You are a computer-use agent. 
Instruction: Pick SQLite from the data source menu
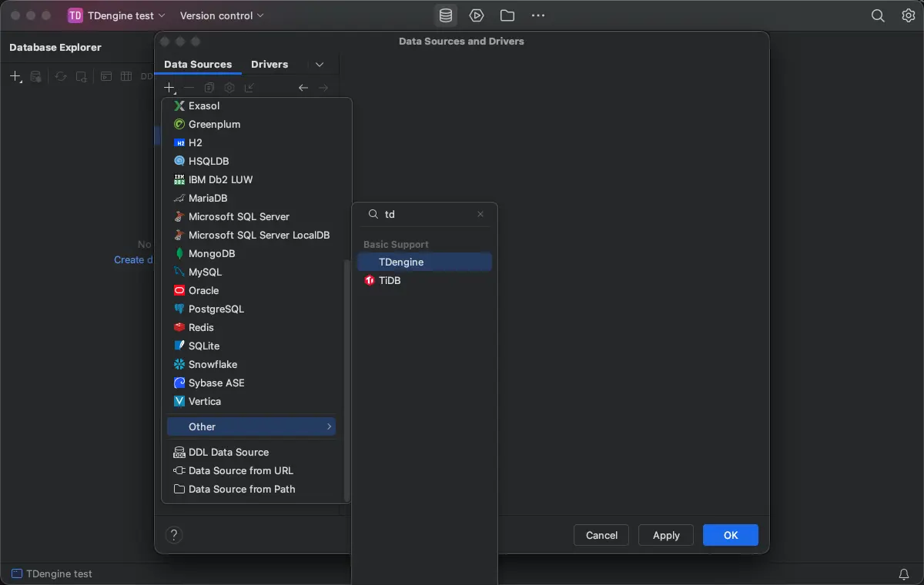pos(251,346)
